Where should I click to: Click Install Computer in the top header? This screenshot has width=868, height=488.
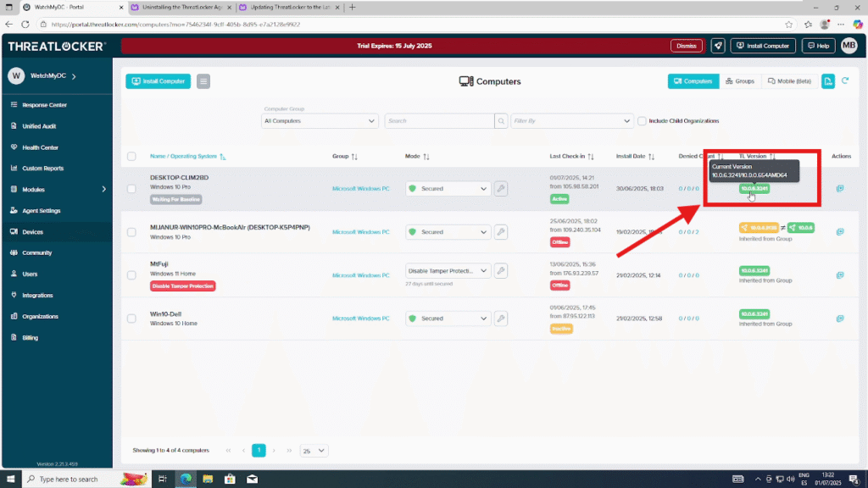coord(763,46)
